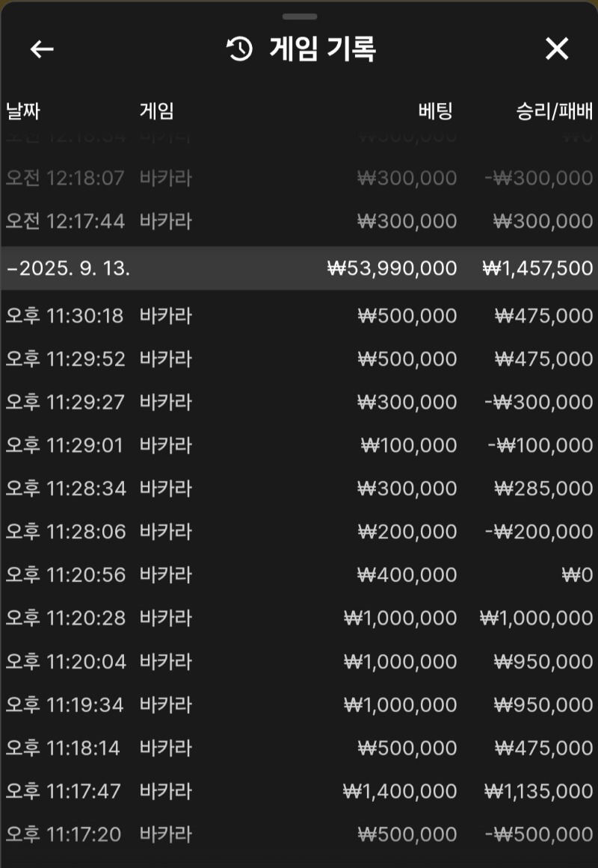This screenshot has width=598, height=868.
Task: Close the game history panel
Action: [x=557, y=49]
